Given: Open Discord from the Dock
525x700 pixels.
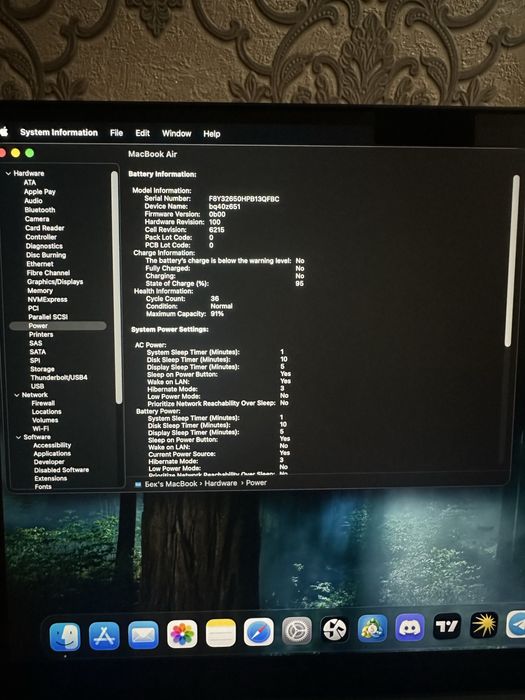Looking at the screenshot, I should click(x=410, y=627).
